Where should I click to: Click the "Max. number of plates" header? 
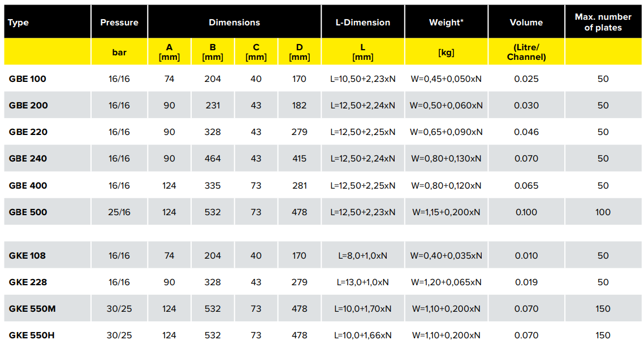coord(603,22)
